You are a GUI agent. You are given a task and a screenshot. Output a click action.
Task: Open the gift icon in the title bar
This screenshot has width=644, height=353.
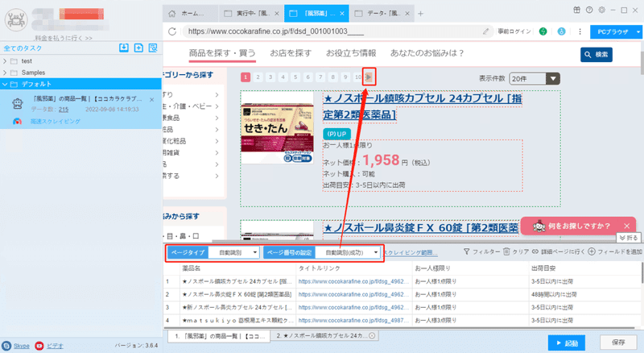click(x=577, y=10)
